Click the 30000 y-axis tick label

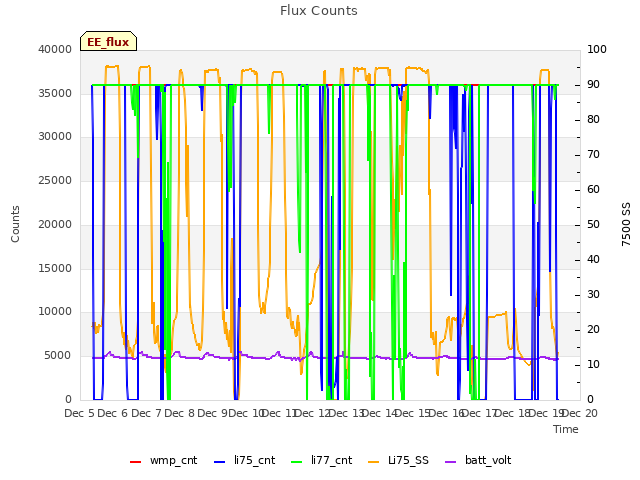point(55,136)
